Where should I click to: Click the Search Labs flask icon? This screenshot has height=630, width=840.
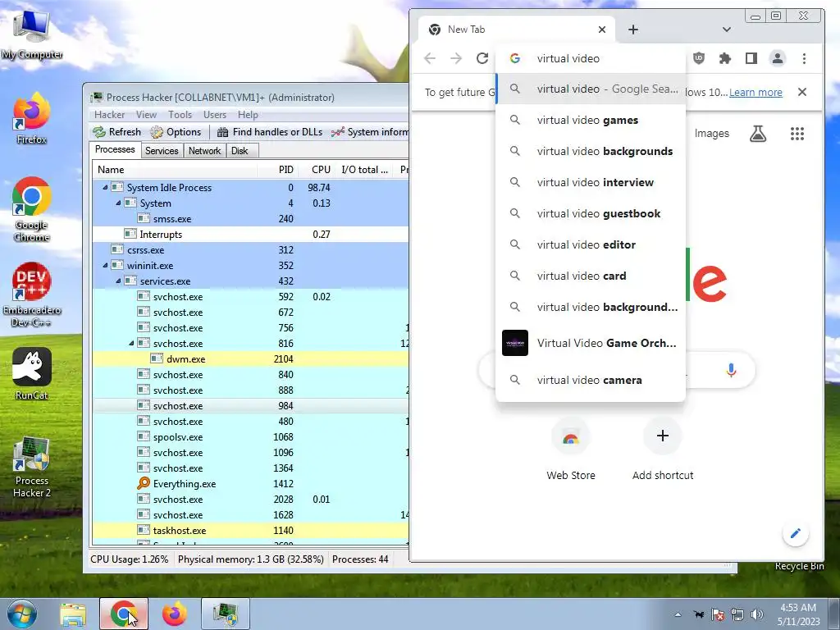pyautogui.click(x=757, y=134)
